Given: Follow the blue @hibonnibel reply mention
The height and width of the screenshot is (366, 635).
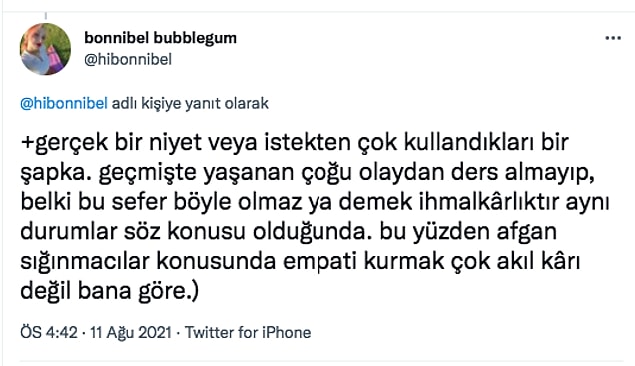Looking at the screenshot, I should (x=64, y=104).
